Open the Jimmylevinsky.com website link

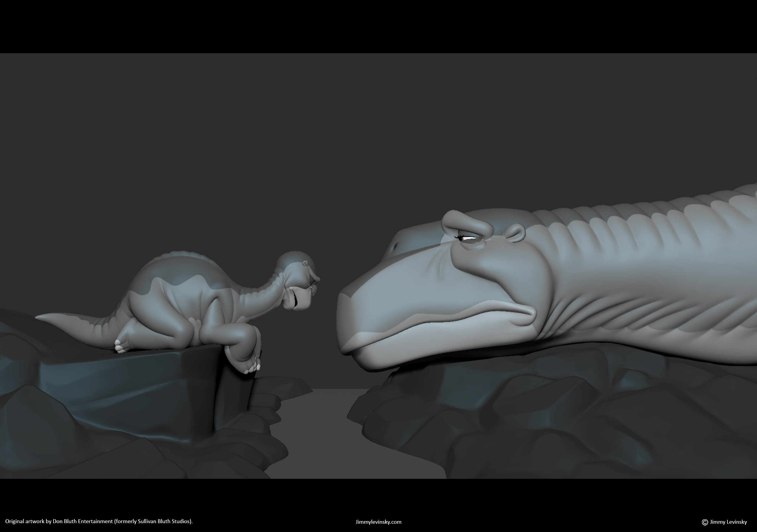[378, 522]
